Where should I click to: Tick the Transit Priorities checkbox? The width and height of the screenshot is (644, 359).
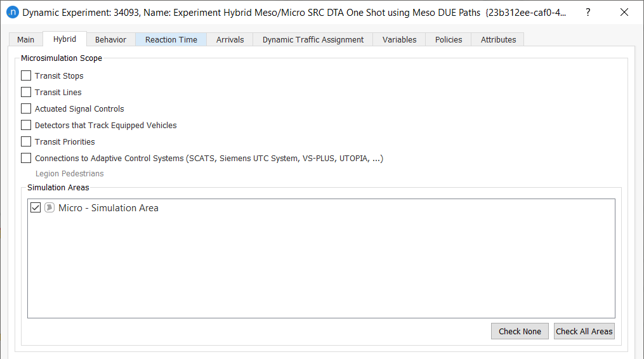pyautogui.click(x=26, y=141)
